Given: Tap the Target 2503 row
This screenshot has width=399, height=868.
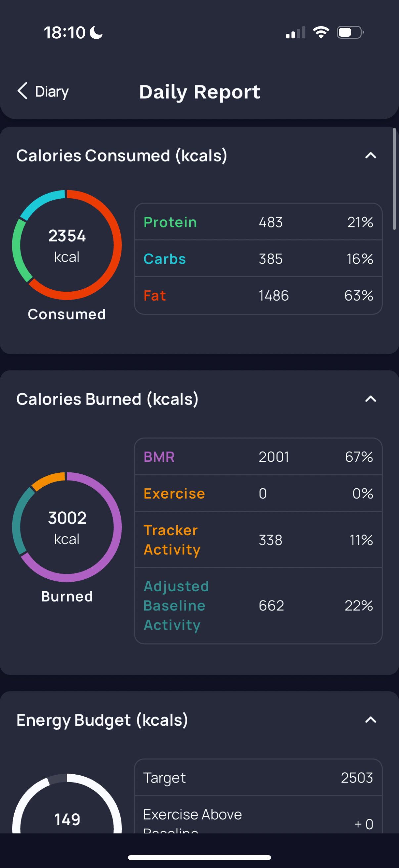Looking at the screenshot, I should (258, 778).
